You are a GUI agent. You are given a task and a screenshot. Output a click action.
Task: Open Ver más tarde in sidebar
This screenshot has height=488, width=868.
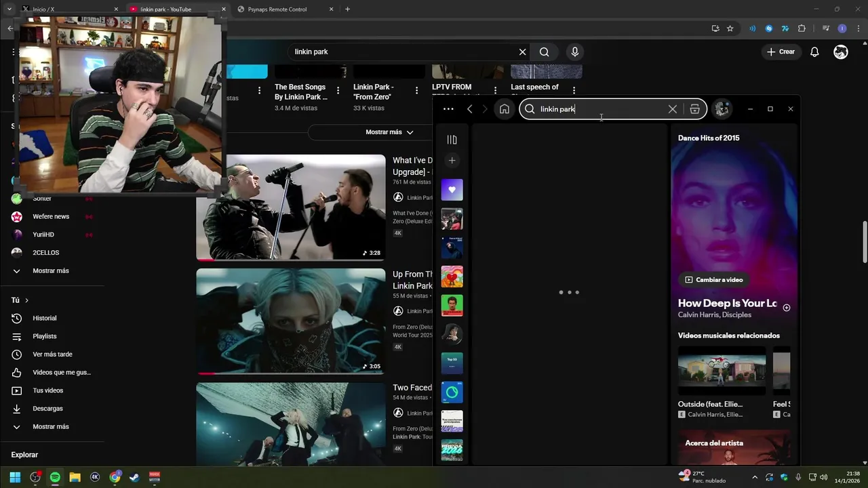pos(52,354)
